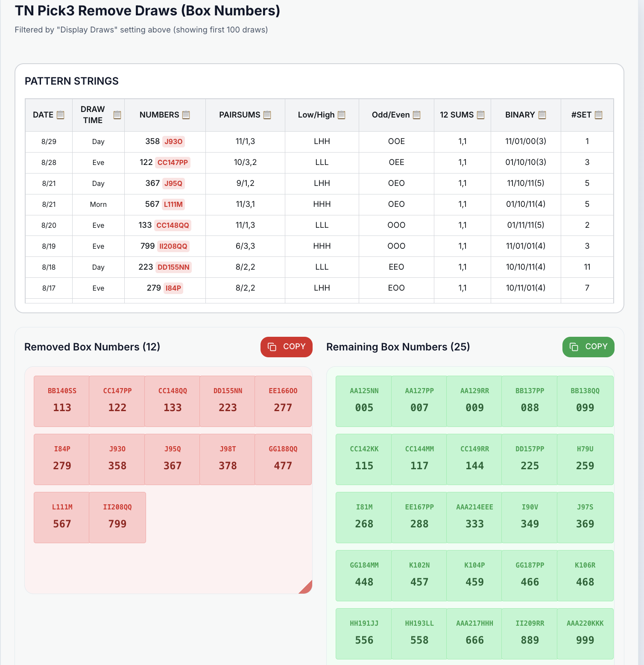Select the EEO odd/even cell
This screenshot has height=665, width=644.
(x=396, y=267)
